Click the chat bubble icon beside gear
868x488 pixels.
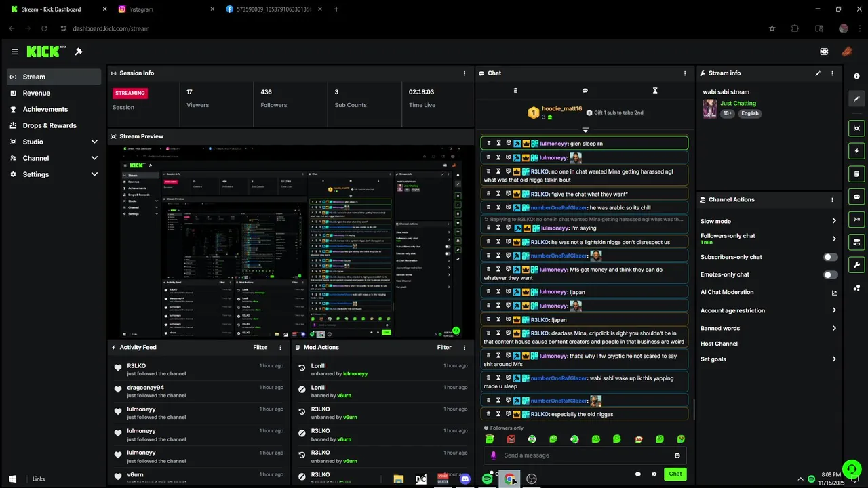637,474
